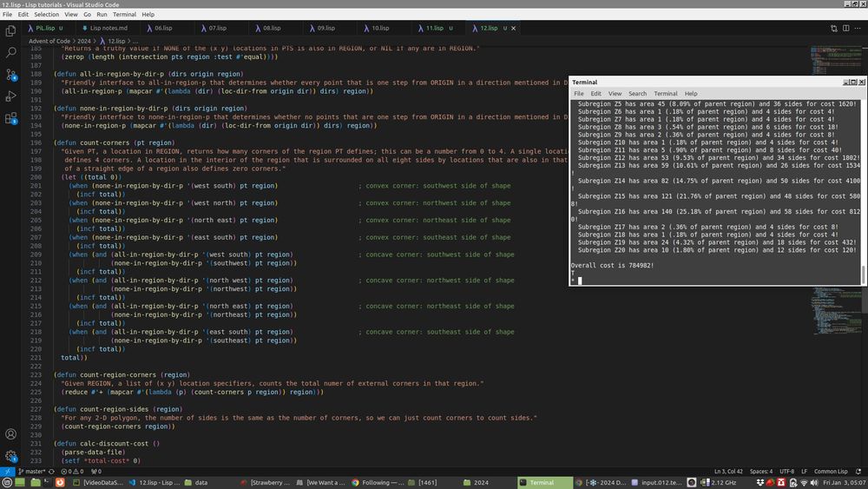Open the Explorer view in activity bar
Screen dimensions: 868x489
[x=10, y=30]
